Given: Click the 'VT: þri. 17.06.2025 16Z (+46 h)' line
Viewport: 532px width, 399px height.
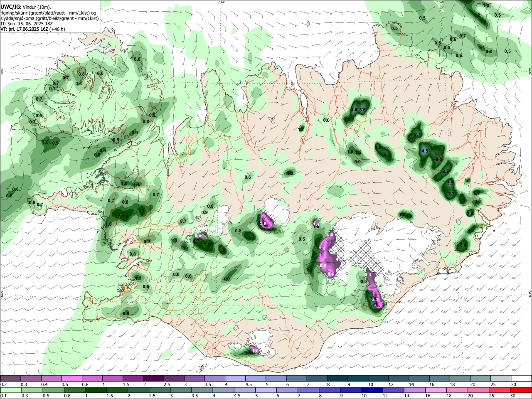Looking at the screenshot, I should click(33, 29).
